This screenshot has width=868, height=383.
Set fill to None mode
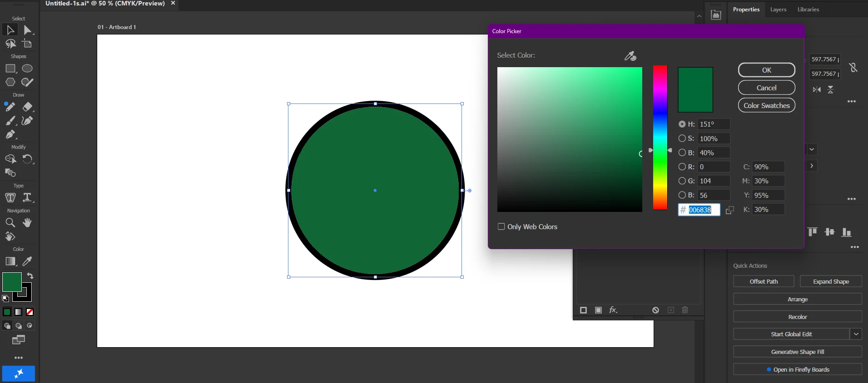tap(30, 312)
